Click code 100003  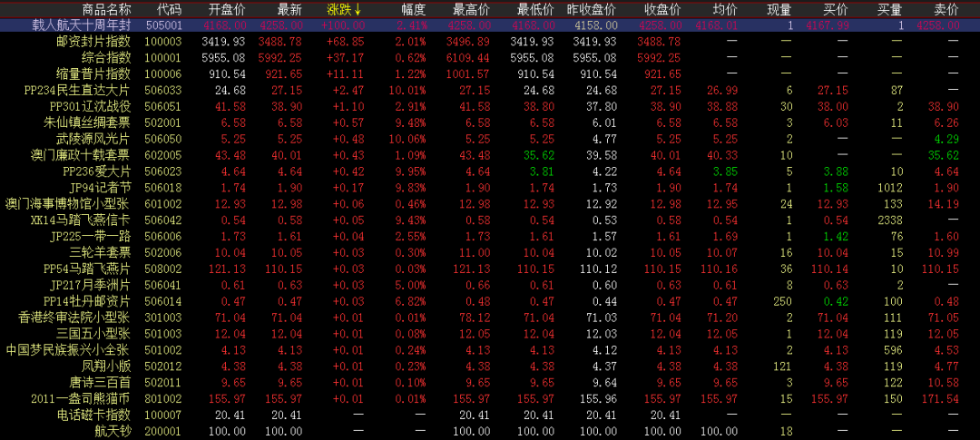(163, 41)
